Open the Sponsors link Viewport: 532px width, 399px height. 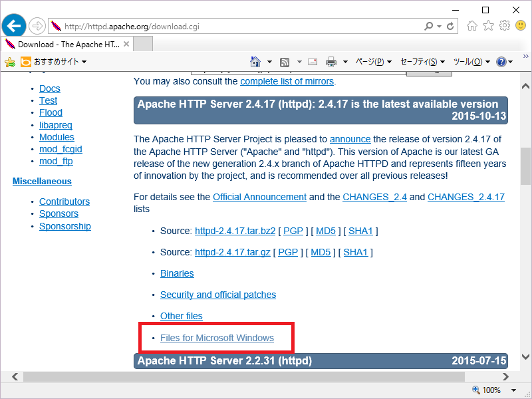pos(59,213)
